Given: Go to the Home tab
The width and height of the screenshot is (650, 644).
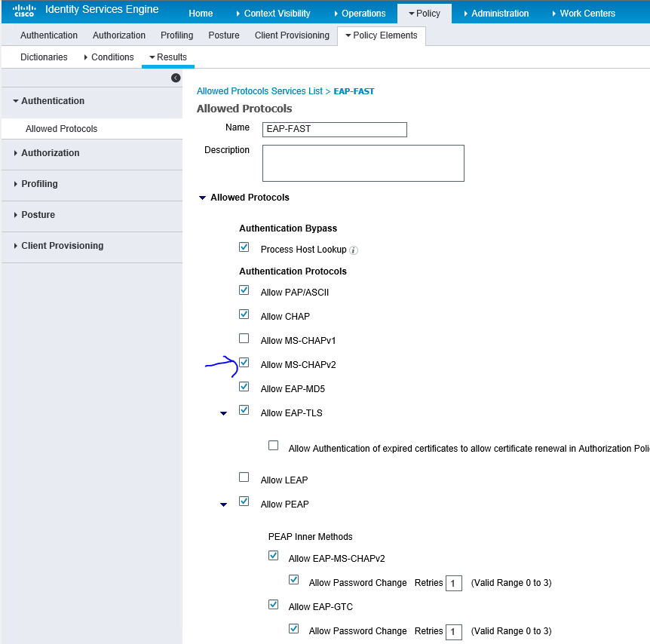Looking at the screenshot, I should coord(201,14).
